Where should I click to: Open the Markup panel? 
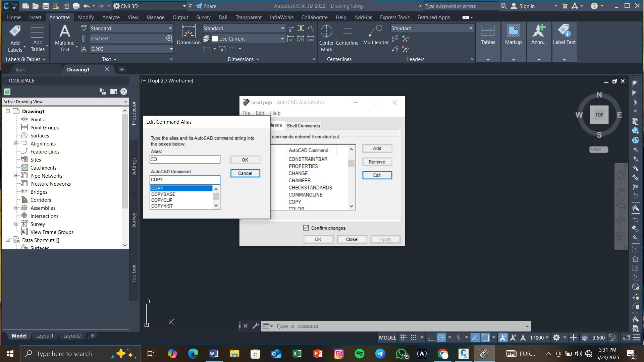(x=513, y=42)
